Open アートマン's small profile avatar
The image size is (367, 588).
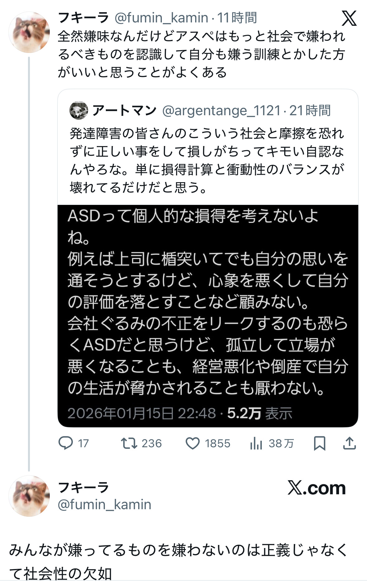point(78,111)
